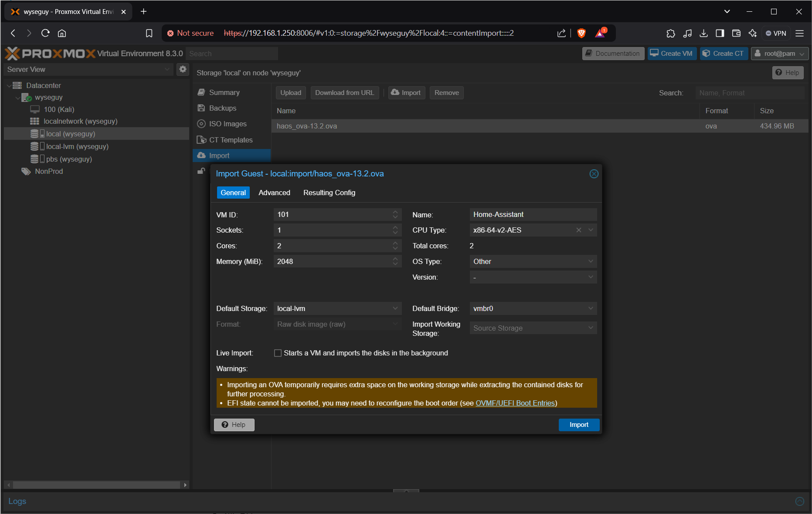
Task: Click Download from URL button
Action: pos(344,93)
